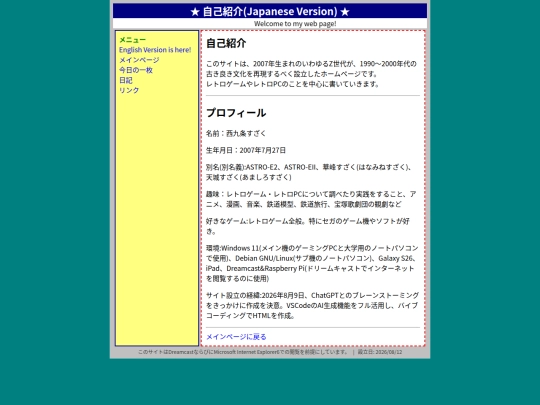Image resolution: width=540 pixels, height=405 pixels.
Task: Click the 環境:Windows 11 paragraph
Action: pos(312,263)
